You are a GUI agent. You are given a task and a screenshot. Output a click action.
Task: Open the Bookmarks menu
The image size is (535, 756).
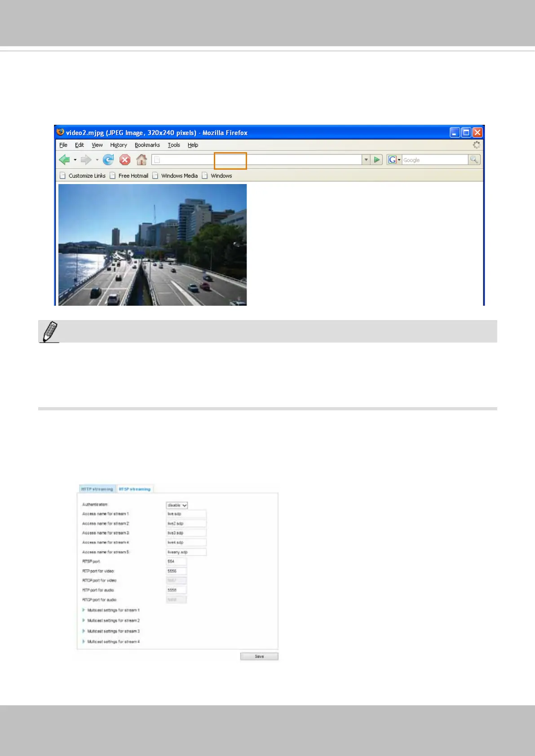coord(147,145)
